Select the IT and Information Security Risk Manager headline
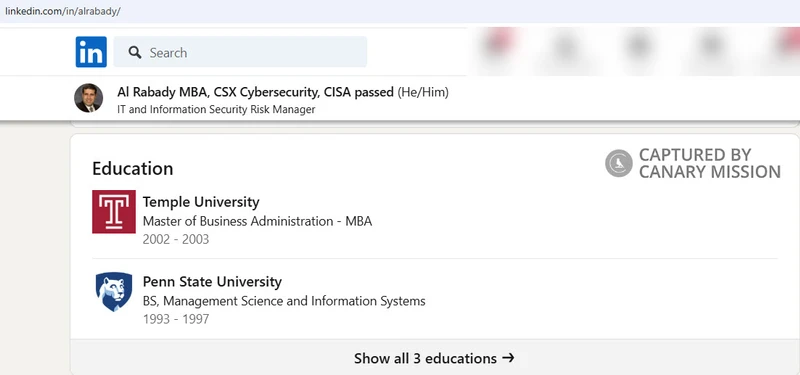The width and height of the screenshot is (800, 375). click(216, 109)
